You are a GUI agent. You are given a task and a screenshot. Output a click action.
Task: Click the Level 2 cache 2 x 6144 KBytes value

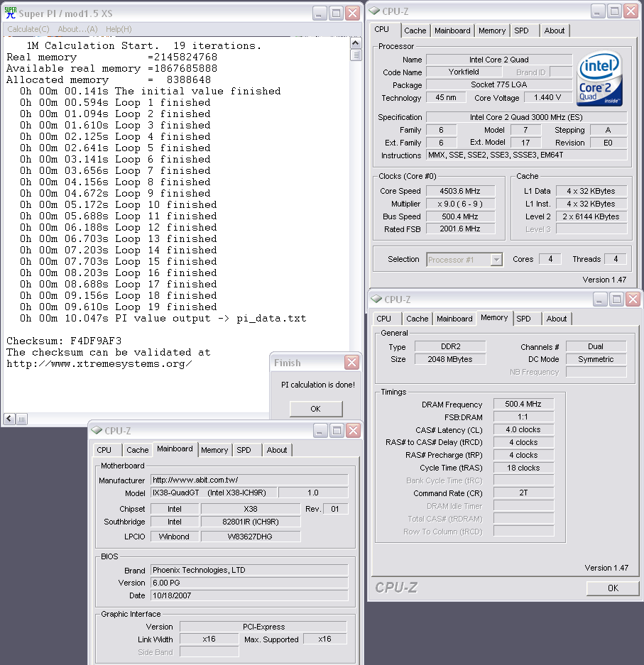click(591, 216)
